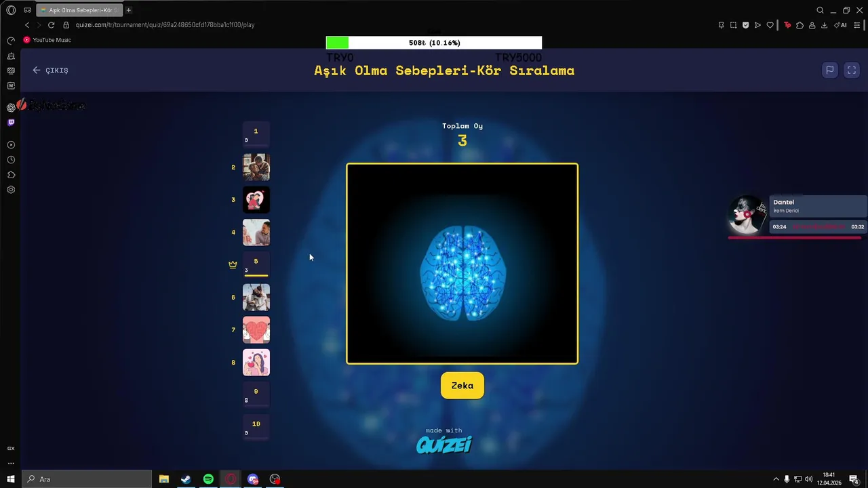Click the Dantel music player album art
This screenshot has width=868, height=488.
[x=747, y=214]
